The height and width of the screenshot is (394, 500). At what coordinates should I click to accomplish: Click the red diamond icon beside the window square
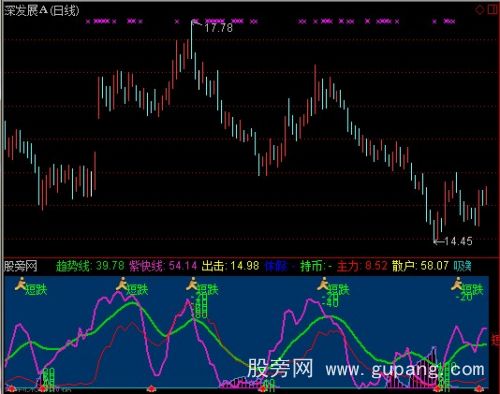click(480, 10)
